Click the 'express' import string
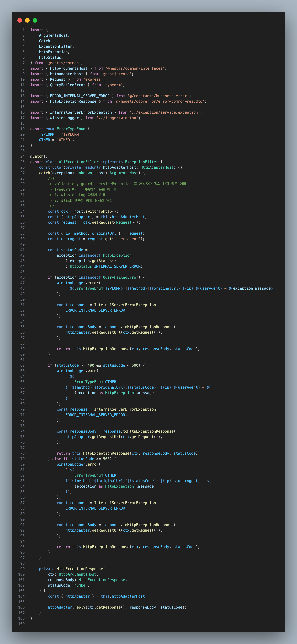Screen dimensions: 297x644 pyautogui.click(x=93, y=79)
